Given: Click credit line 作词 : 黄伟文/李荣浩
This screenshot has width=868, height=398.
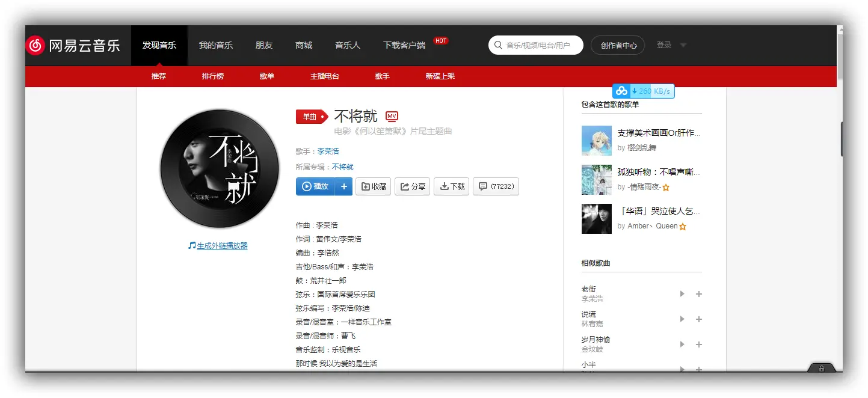Looking at the screenshot, I should [x=328, y=239].
